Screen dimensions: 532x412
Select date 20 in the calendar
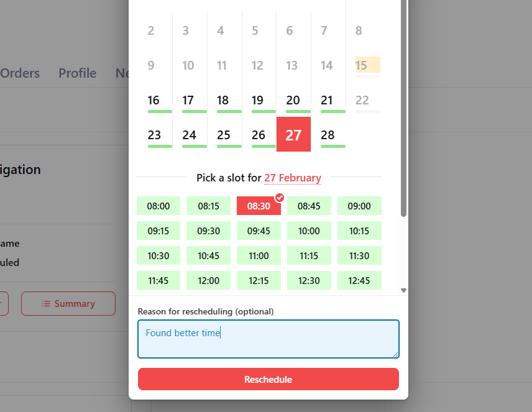coord(293,101)
